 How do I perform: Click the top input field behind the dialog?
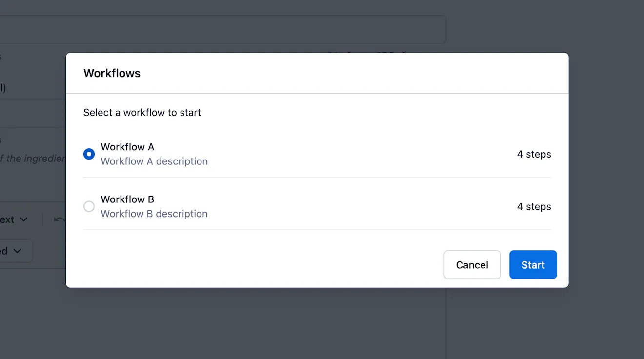tap(223, 29)
